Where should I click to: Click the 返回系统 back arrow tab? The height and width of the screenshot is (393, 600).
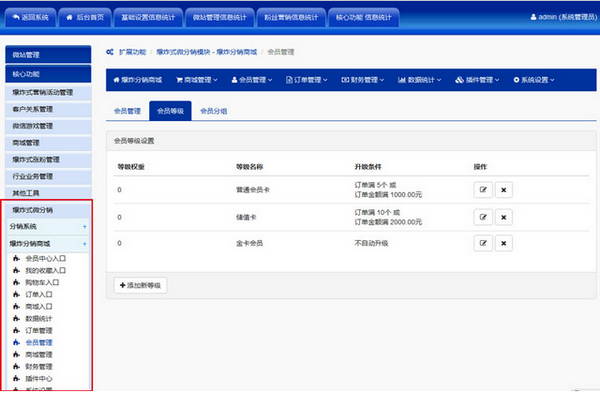point(30,18)
